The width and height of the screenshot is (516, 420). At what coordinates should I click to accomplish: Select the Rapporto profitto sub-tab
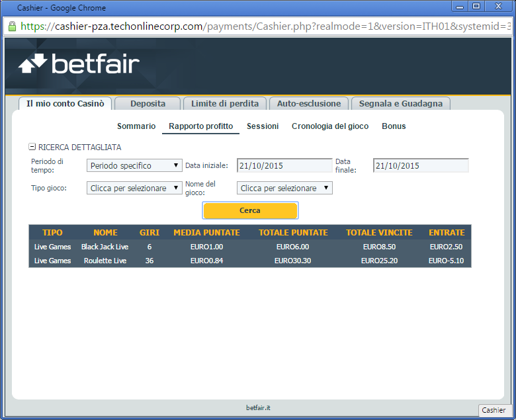click(x=200, y=126)
